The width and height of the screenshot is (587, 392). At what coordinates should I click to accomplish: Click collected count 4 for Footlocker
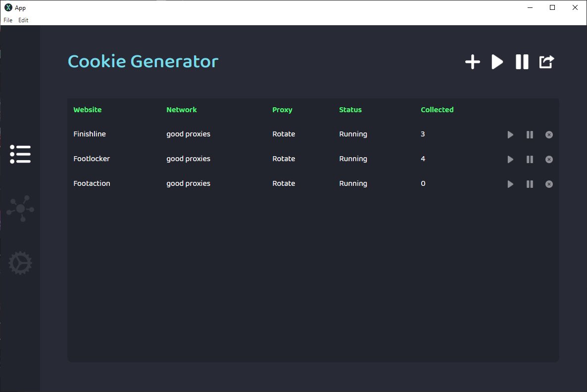(423, 159)
